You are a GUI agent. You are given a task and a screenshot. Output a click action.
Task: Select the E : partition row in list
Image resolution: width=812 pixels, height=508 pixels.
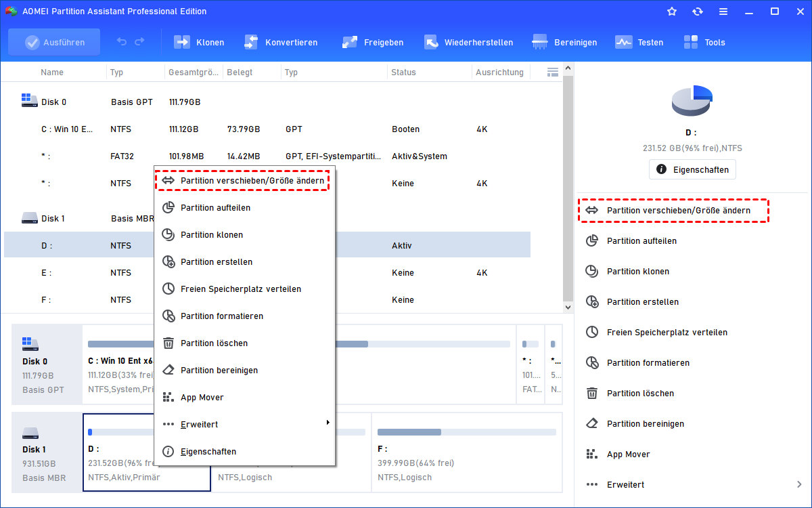click(267, 273)
